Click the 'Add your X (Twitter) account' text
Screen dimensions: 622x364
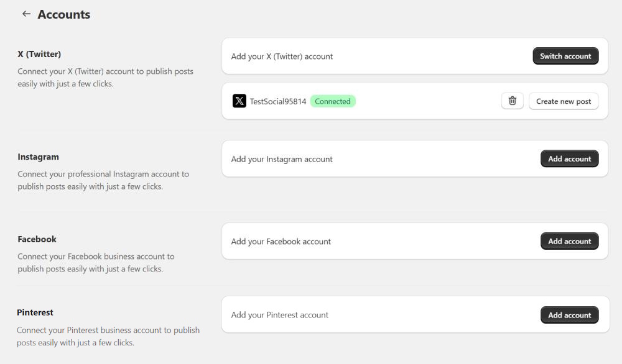point(282,57)
